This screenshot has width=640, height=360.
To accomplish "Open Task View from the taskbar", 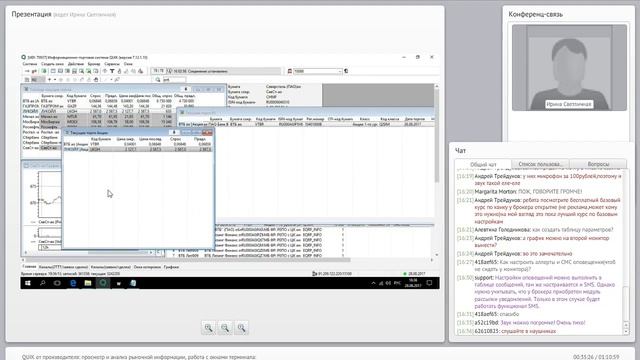I will pos(57,283).
